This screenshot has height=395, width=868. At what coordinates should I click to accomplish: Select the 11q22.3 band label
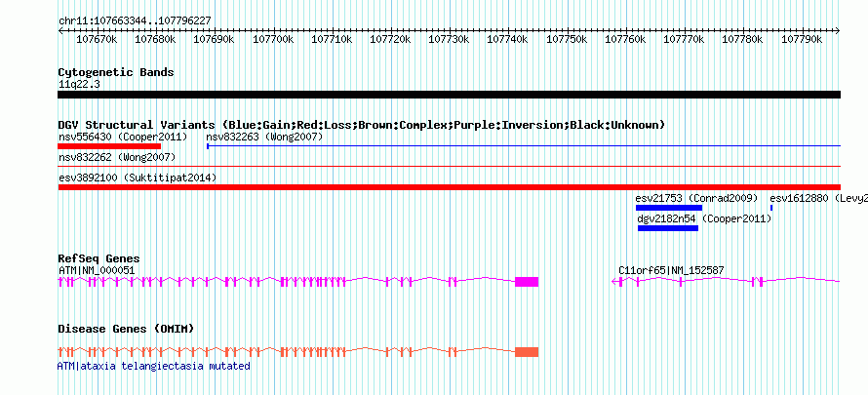79,85
